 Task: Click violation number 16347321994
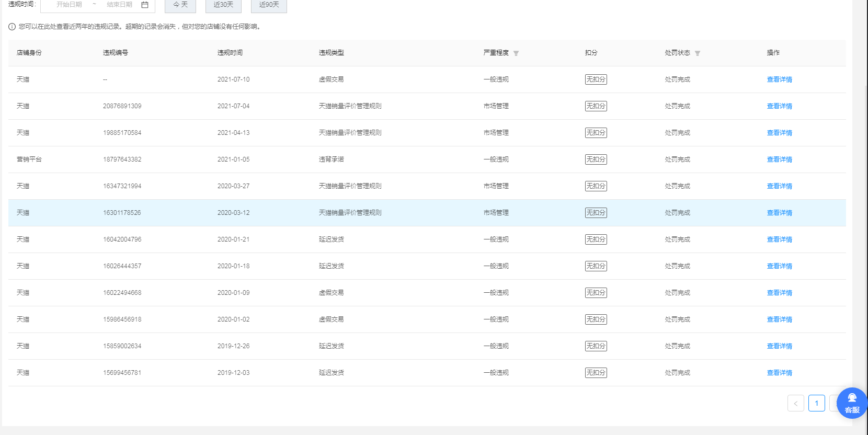(122, 186)
